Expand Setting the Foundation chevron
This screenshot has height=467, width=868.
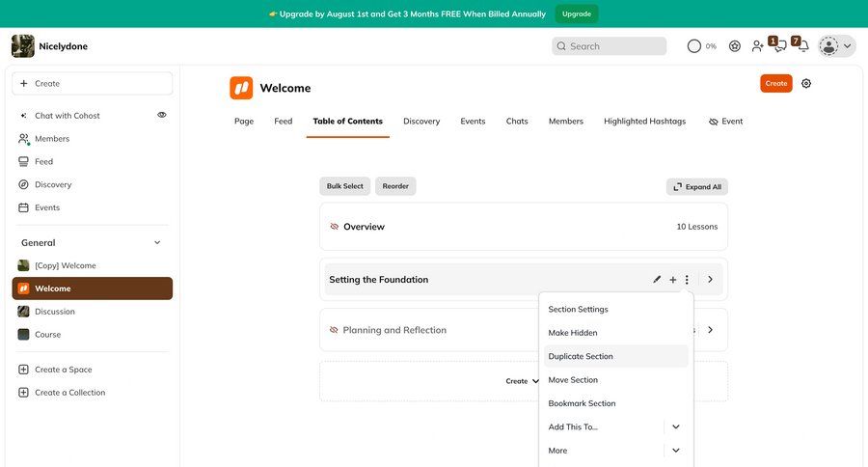(710, 279)
